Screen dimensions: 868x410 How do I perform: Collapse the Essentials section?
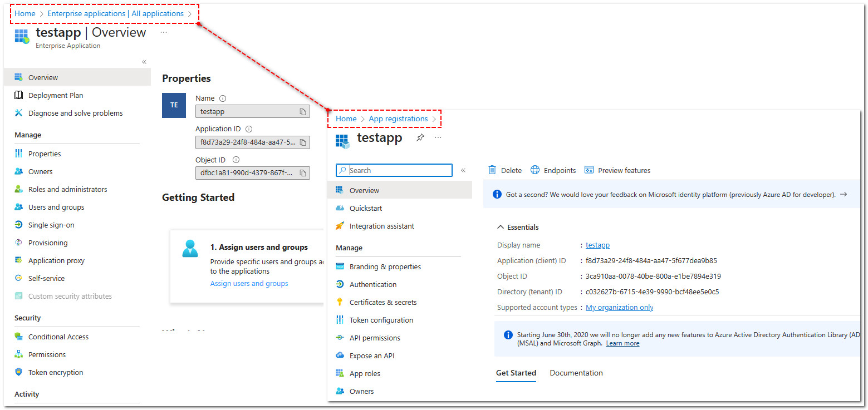(x=517, y=227)
